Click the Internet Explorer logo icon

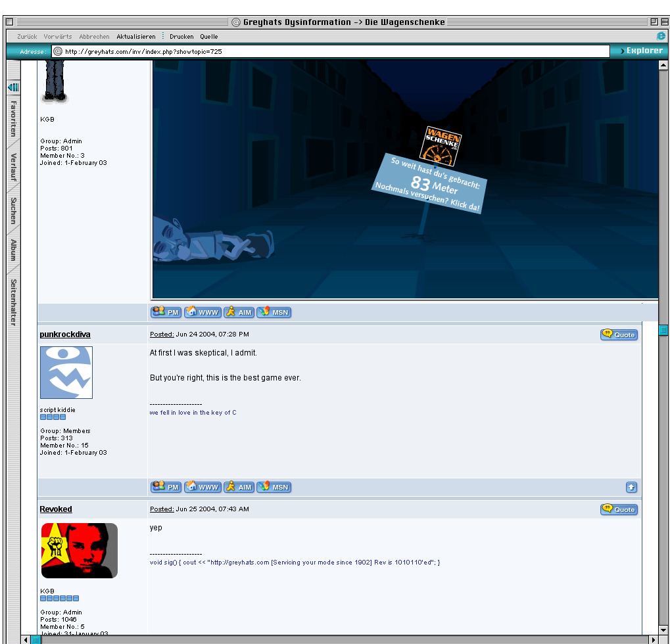(x=661, y=36)
